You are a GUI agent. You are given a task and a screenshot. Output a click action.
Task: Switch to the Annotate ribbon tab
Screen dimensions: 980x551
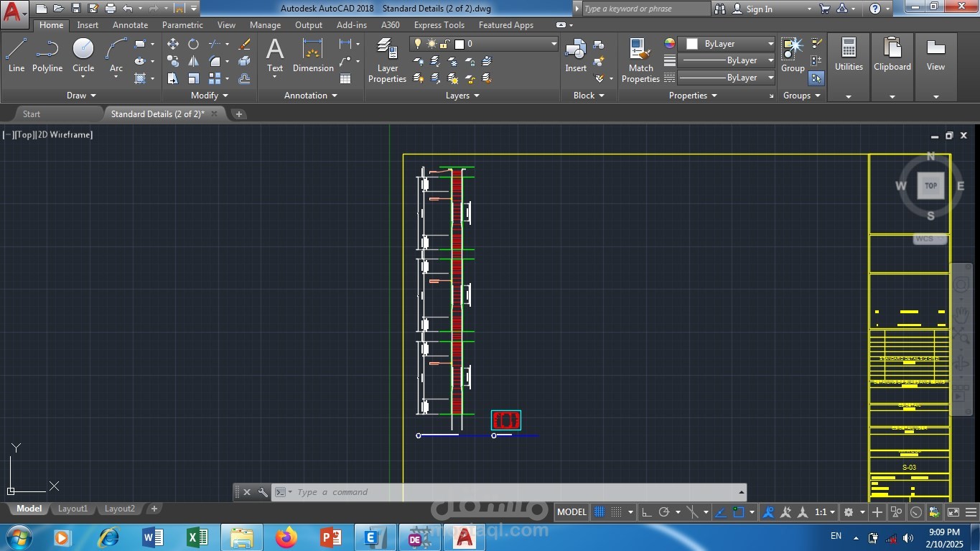[130, 25]
